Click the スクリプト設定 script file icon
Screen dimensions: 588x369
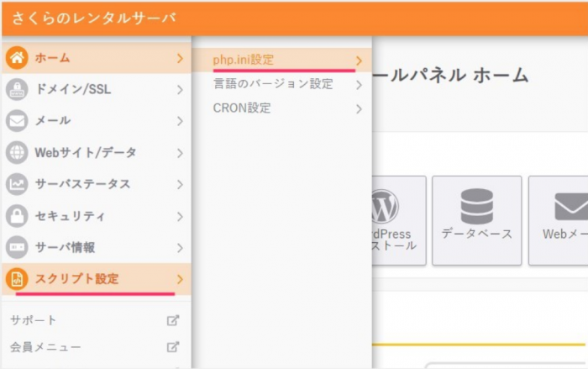tap(17, 279)
